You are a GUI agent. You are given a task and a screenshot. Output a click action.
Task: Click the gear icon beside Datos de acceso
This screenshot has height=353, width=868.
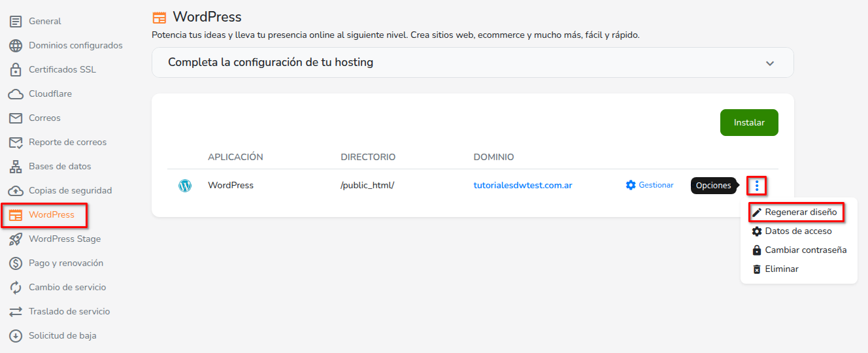coord(757,231)
